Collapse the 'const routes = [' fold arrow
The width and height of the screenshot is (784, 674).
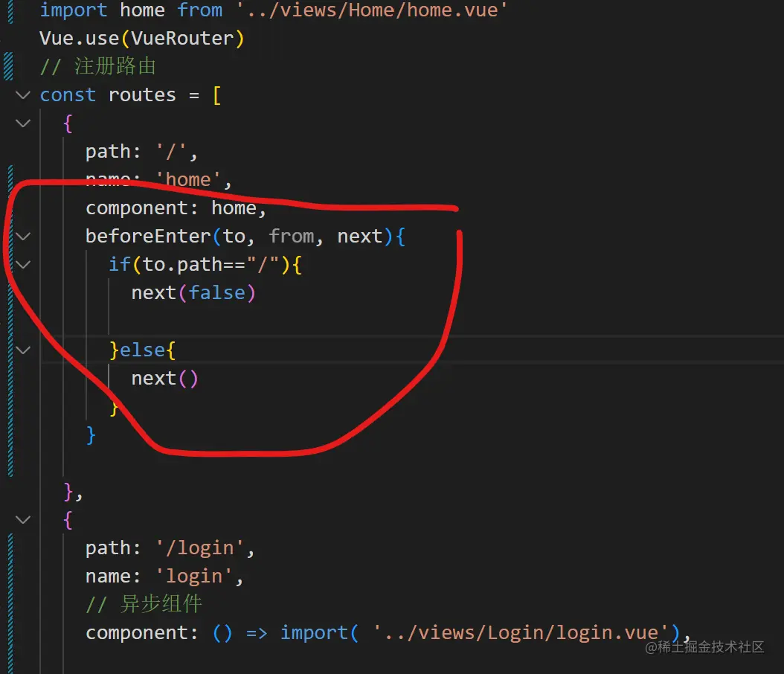click(x=23, y=95)
